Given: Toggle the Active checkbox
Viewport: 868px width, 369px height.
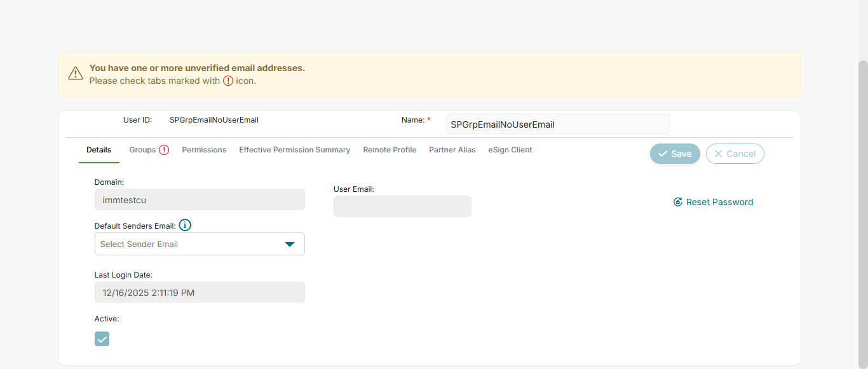Looking at the screenshot, I should [102, 339].
